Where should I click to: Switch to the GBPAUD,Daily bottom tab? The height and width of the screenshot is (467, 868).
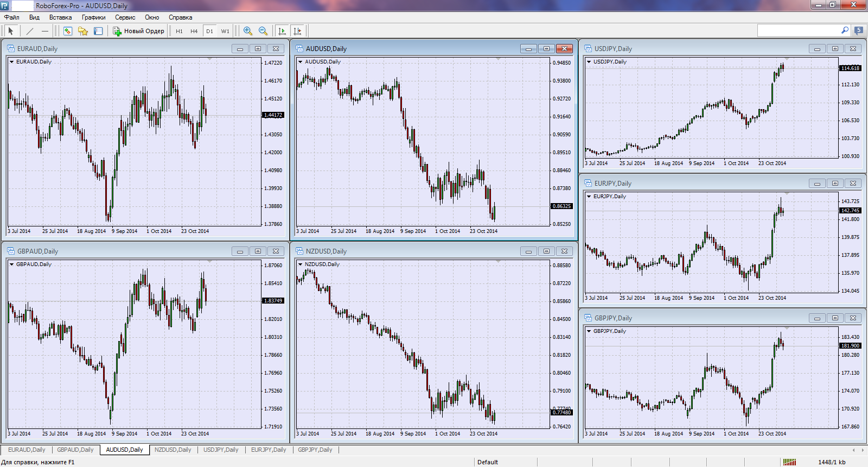tap(75, 450)
